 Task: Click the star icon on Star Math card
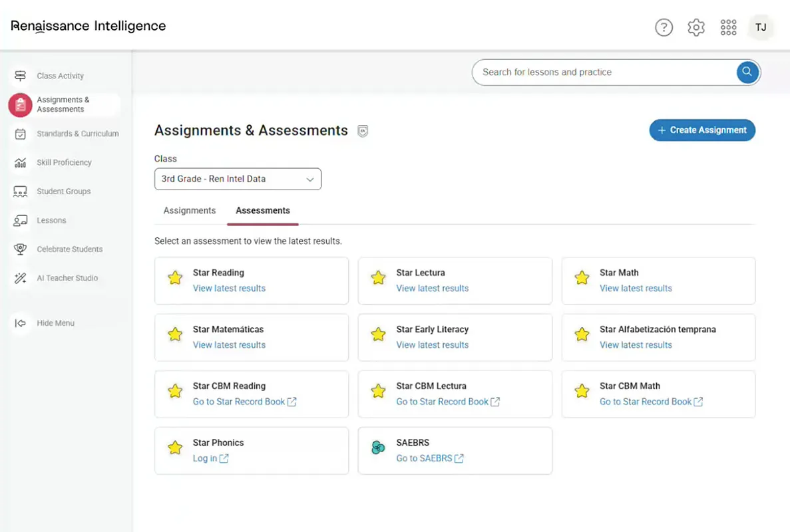[x=582, y=277]
